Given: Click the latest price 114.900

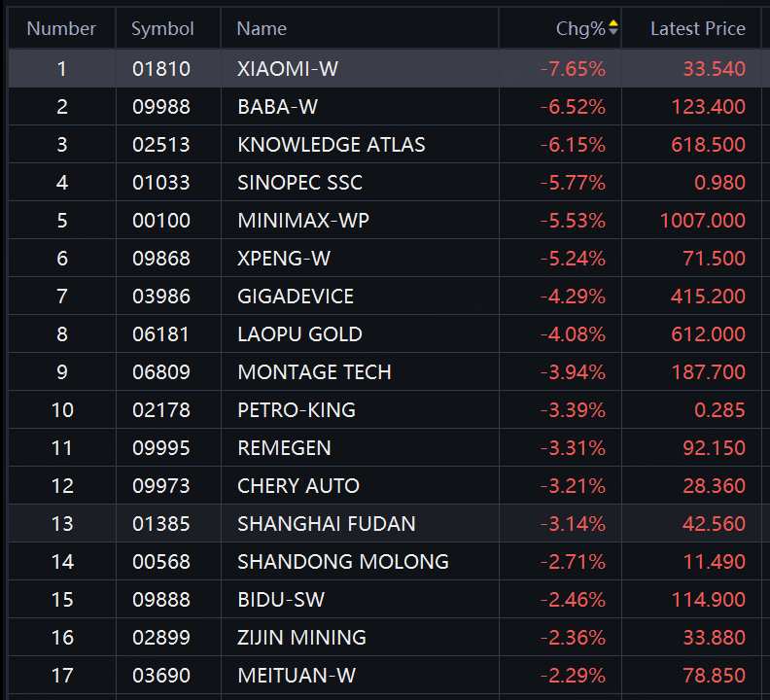Looking at the screenshot, I should [708, 599].
